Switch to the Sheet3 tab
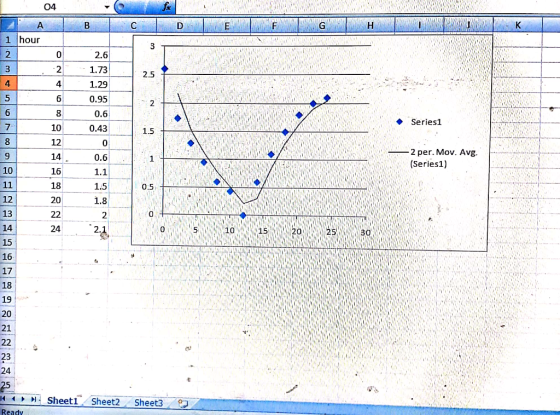The height and width of the screenshot is (415, 560). click(x=149, y=403)
